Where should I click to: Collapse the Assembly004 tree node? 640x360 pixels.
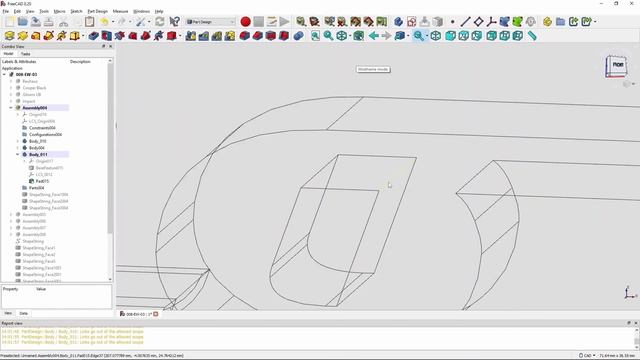(x=11, y=108)
